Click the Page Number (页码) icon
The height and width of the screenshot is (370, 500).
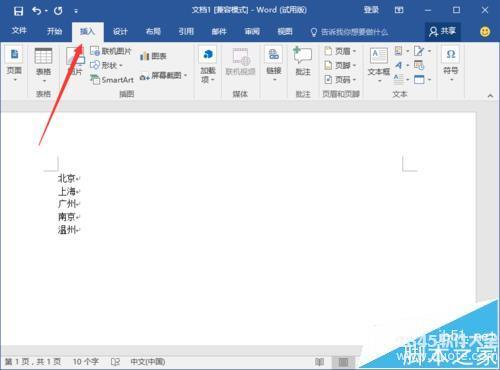[328, 80]
